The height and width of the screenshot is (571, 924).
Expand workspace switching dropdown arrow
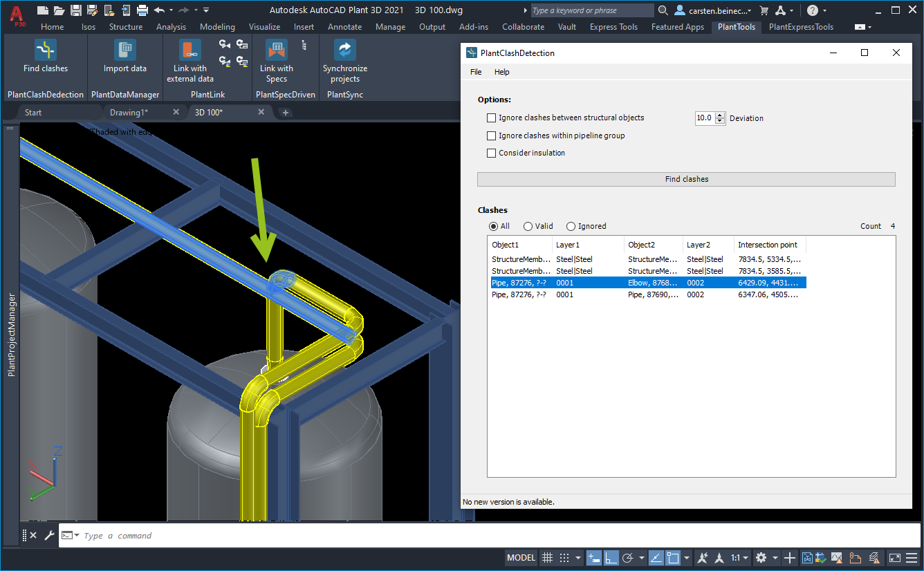click(775, 558)
